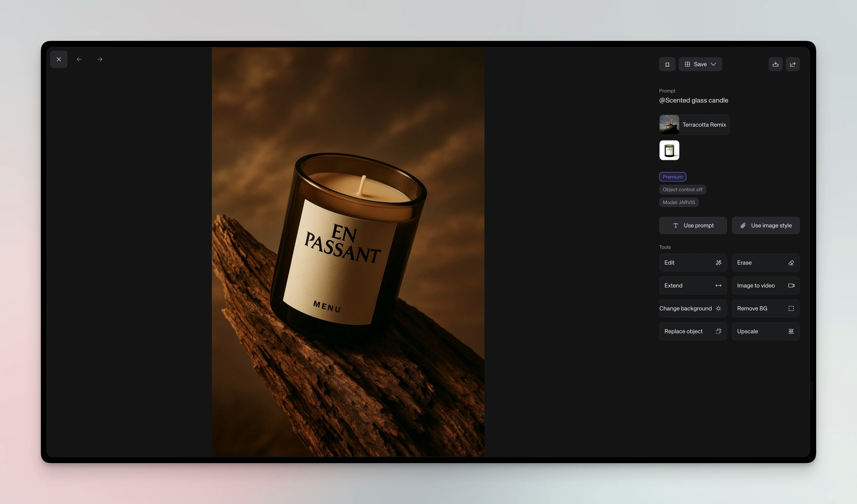Click Change background tool

[692, 308]
